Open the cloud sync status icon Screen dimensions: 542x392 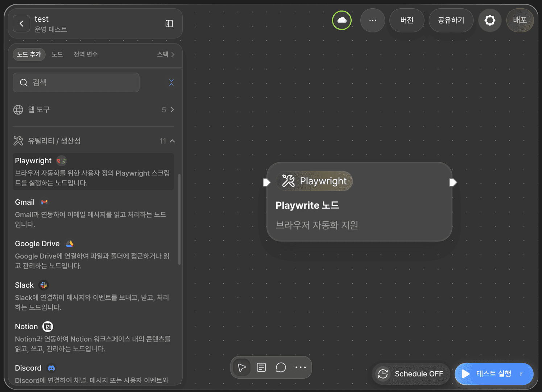pyautogui.click(x=342, y=20)
